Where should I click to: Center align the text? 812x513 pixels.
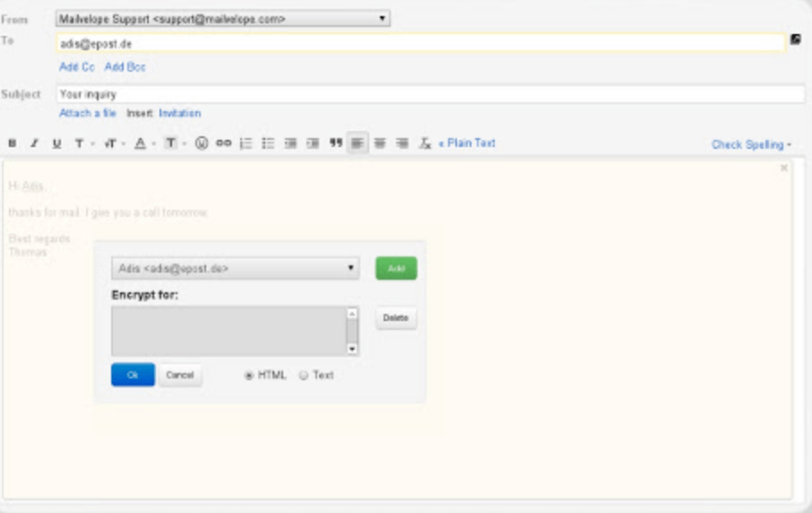[380, 143]
